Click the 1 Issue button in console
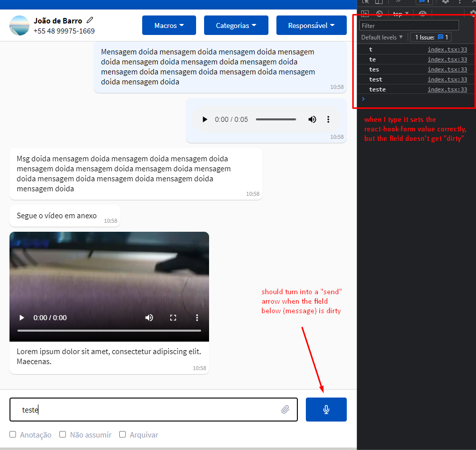The height and width of the screenshot is (450, 476). click(430, 37)
